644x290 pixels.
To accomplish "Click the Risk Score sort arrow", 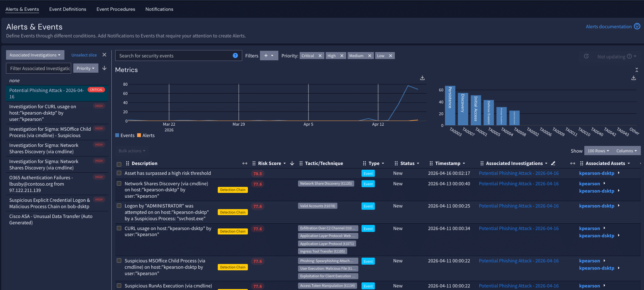I will (x=292, y=163).
